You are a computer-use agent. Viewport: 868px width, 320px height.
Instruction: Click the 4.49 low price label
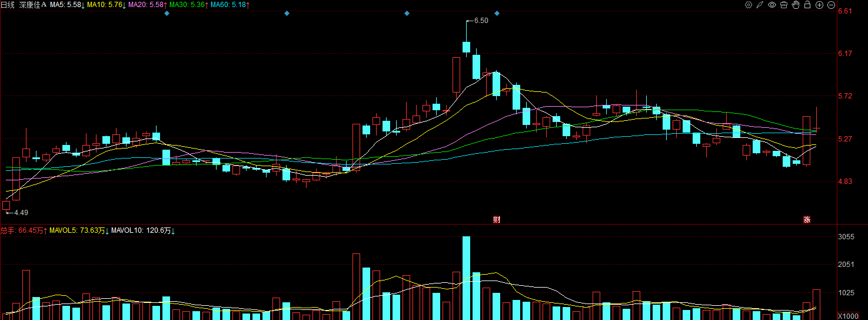pyautogui.click(x=21, y=212)
